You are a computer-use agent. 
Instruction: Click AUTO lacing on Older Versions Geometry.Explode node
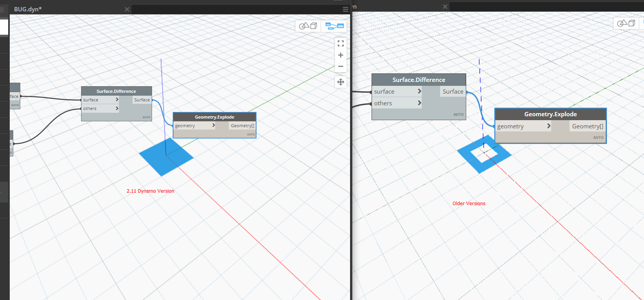pos(598,138)
